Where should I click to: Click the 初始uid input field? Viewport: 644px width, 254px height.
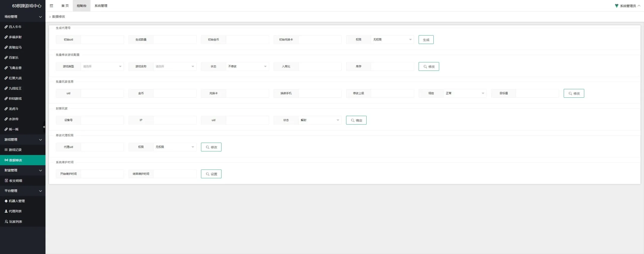pos(102,40)
